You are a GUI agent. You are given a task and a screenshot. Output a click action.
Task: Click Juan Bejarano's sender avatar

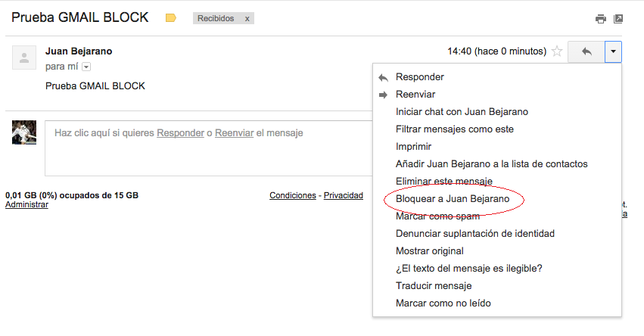coord(24,58)
